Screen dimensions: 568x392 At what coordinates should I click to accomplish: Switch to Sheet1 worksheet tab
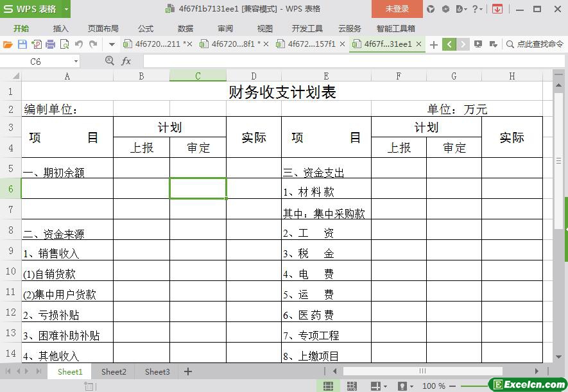click(70, 371)
